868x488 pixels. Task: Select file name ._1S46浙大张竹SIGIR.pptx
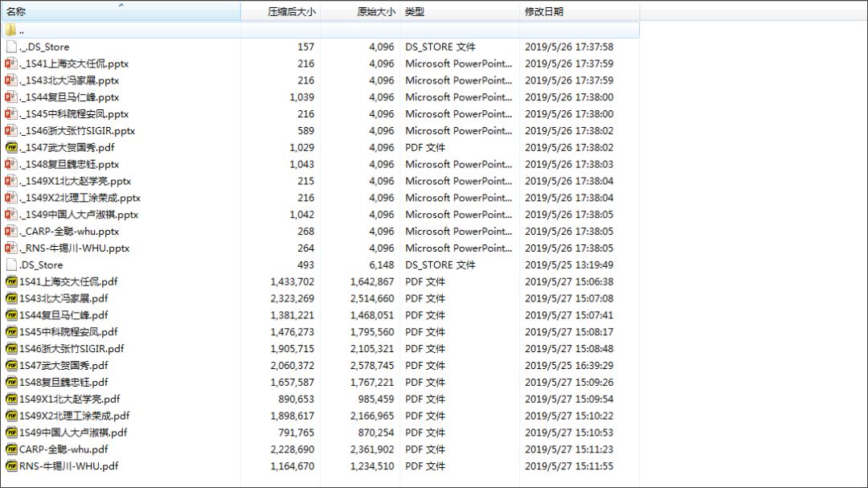click(77, 131)
